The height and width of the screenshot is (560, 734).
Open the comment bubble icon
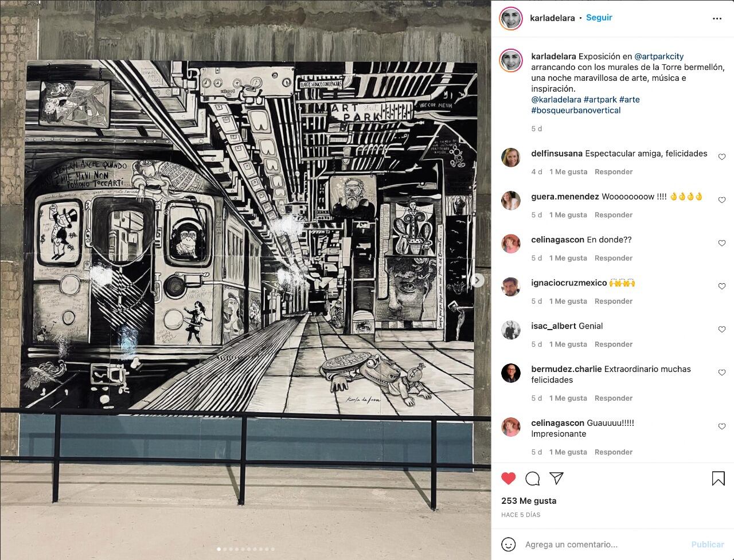pos(533,479)
